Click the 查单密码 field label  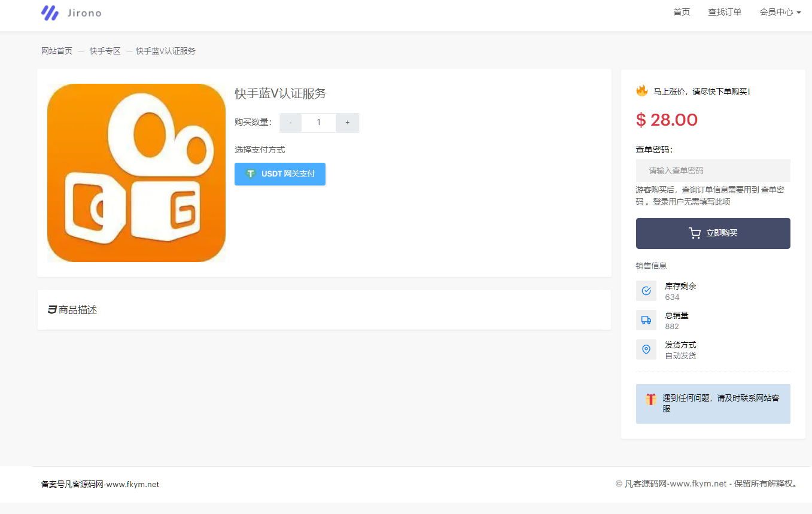[654, 150]
